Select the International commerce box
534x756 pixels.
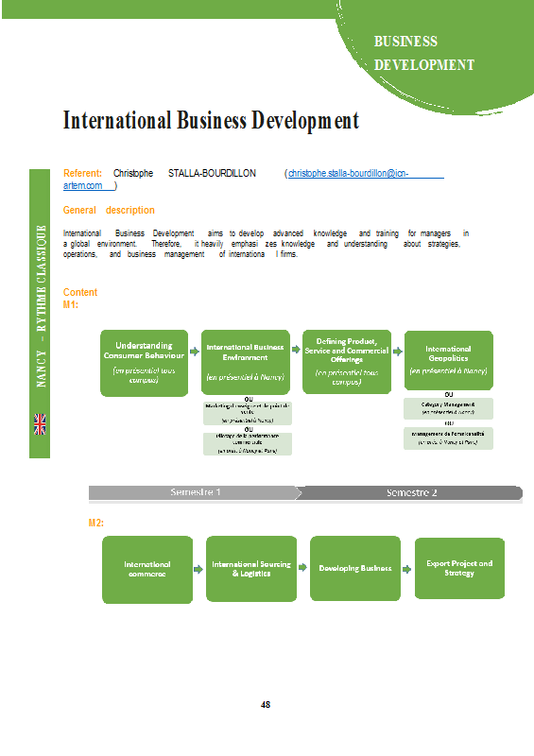click(147, 570)
